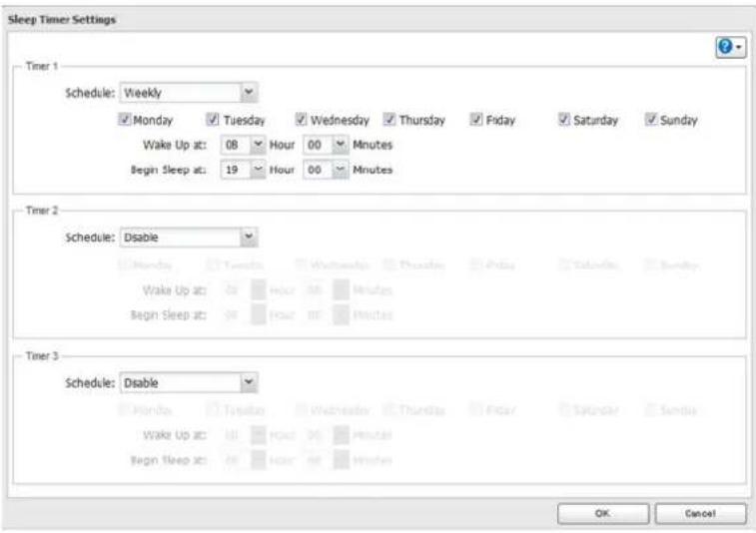
Task: Open Timer 1 Wake Up hour dropdown
Action: click(243, 145)
